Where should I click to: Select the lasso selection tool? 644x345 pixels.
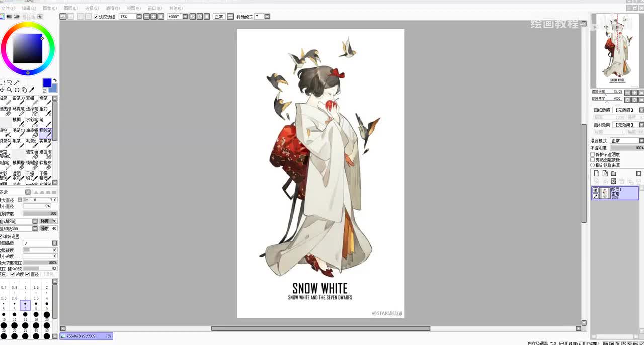[10, 82]
